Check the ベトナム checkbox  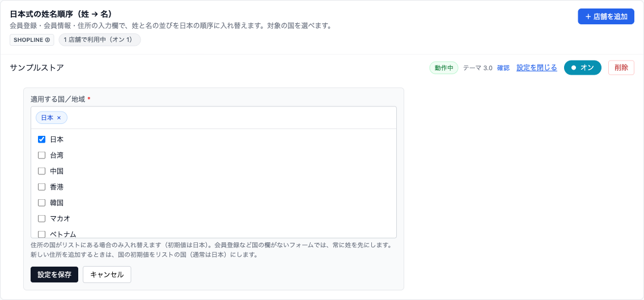coord(41,234)
